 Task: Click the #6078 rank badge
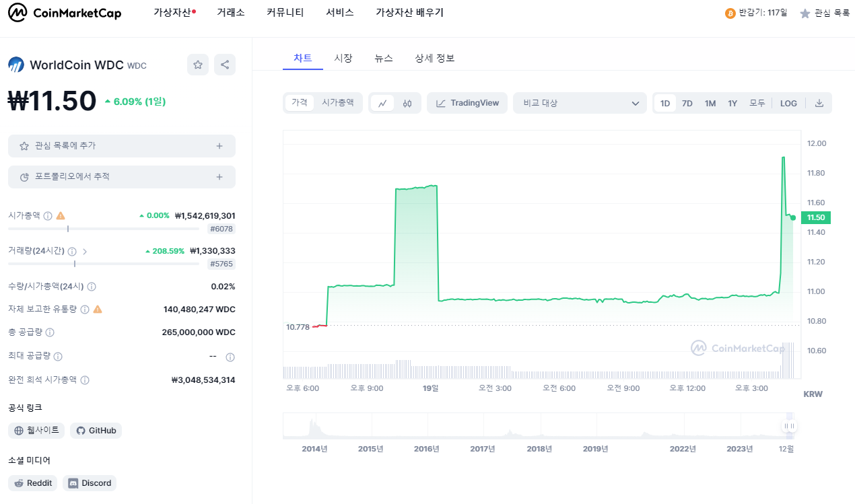point(221,229)
